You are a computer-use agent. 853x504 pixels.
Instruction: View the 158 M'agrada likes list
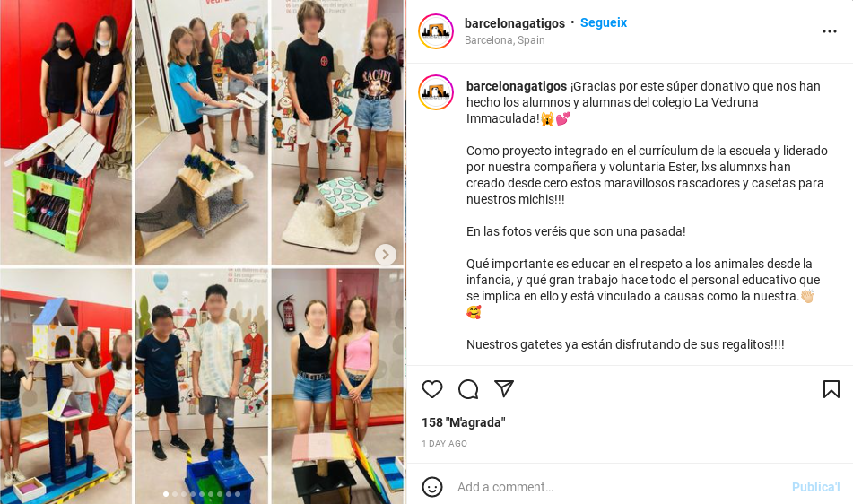pyautogui.click(x=464, y=422)
